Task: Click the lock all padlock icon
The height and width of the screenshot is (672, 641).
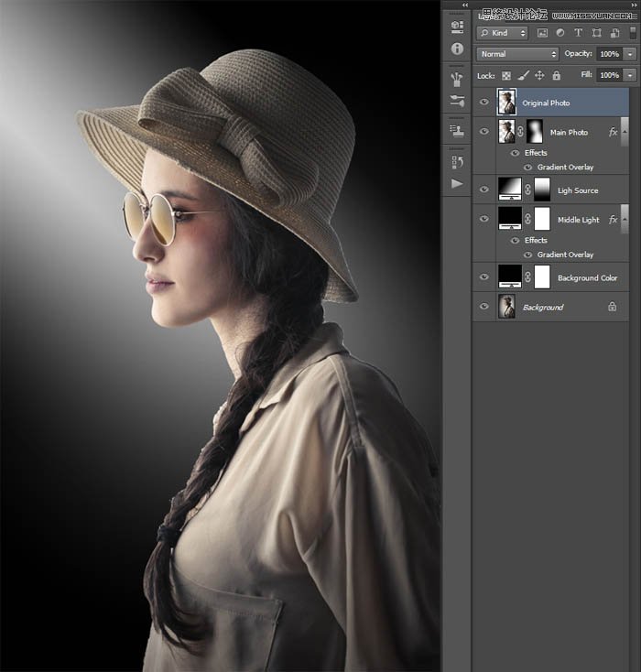Action: (x=556, y=75)
